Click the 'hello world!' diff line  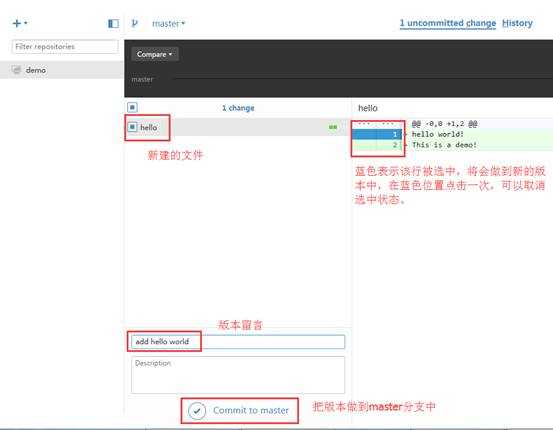click(437, 134)
